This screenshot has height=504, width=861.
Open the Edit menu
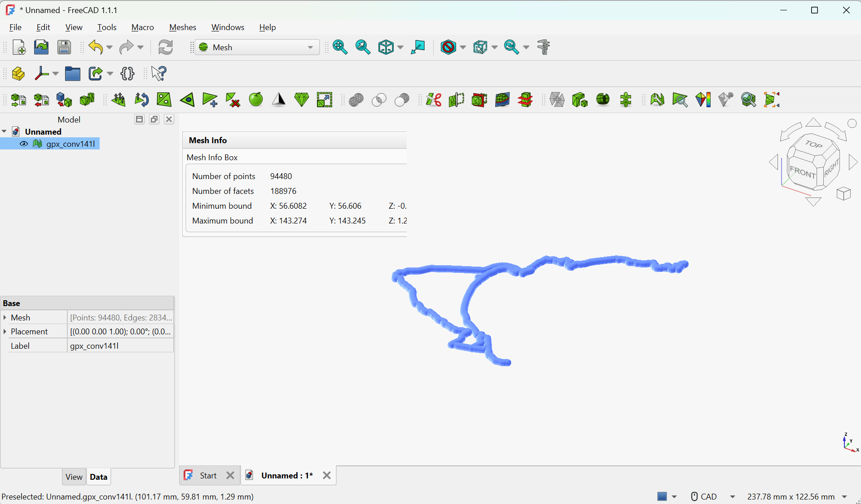point(43,27)
